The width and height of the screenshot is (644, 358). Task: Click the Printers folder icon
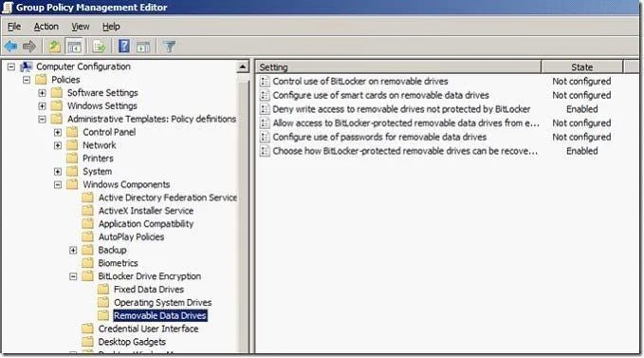72,159
